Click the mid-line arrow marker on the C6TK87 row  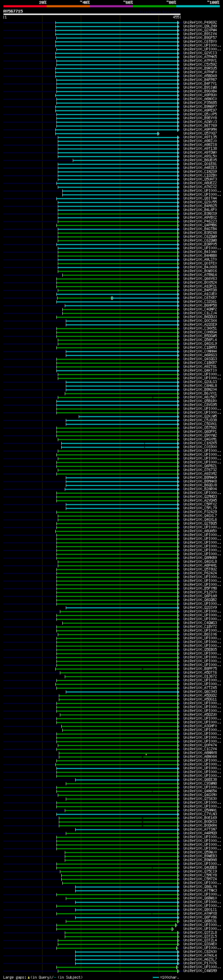[112, 298]
